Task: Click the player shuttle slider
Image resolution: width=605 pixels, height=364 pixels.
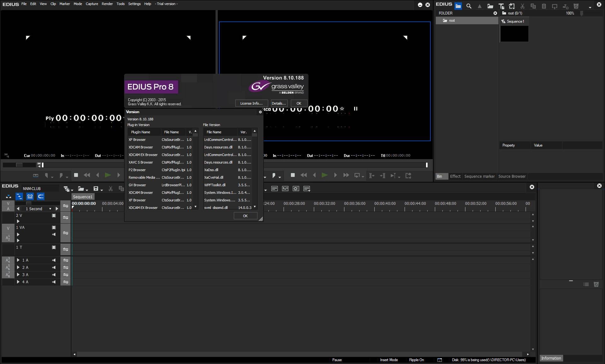Action: point(20,165)
